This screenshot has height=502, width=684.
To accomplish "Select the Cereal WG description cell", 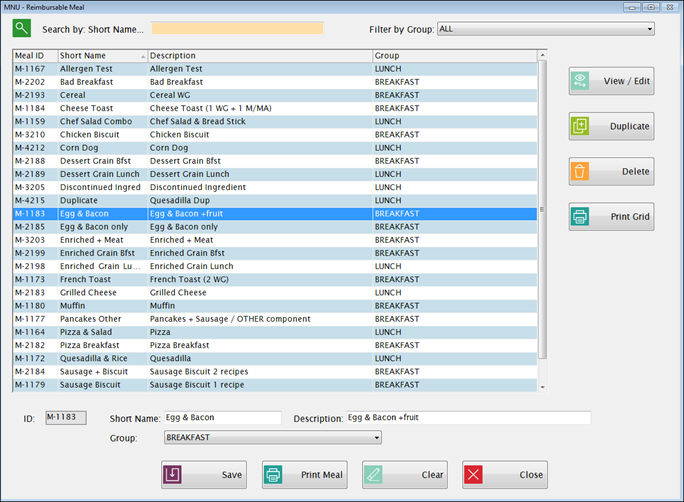I will [x=260, y=95].
